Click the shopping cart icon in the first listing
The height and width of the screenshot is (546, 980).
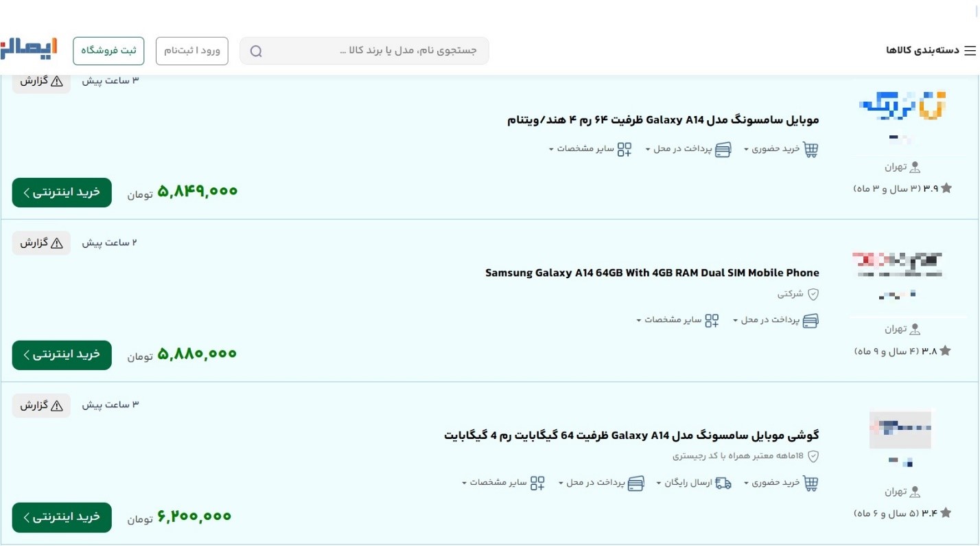click(x=811, y=150)
